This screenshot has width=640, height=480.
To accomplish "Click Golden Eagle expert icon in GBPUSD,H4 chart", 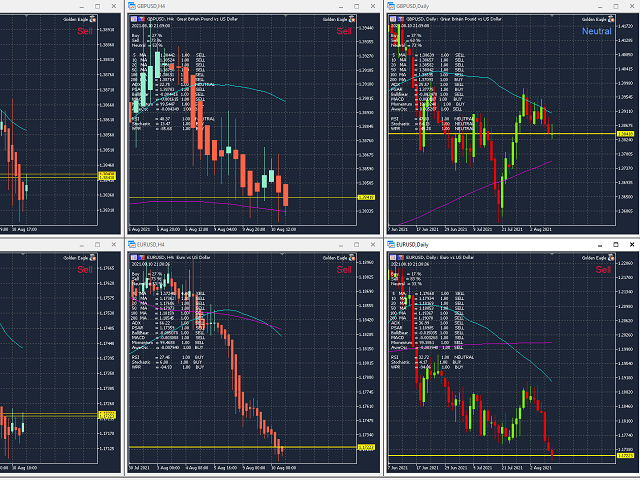I will pyautogui.click(x=352, y=19).
